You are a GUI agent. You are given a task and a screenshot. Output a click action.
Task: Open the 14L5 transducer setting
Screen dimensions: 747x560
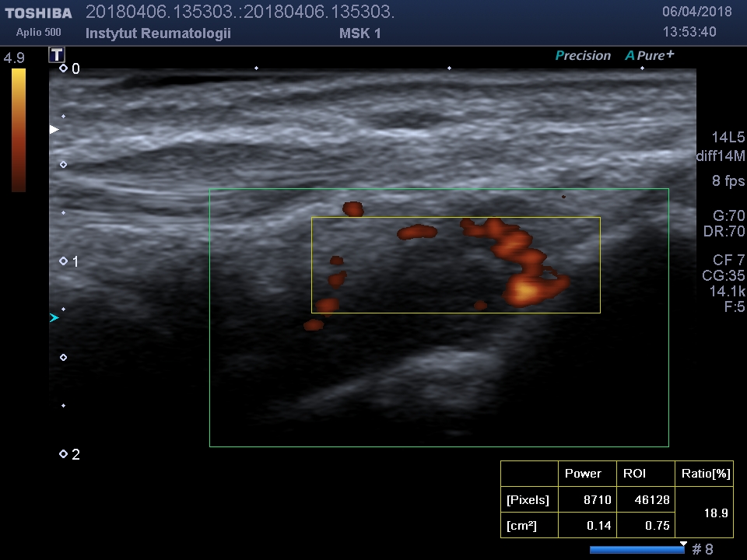click(x=728, y=137)
